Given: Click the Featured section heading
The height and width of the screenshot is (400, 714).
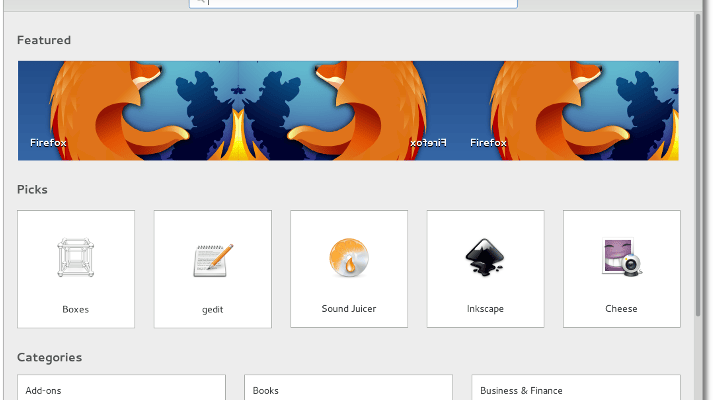Looking at the screenshot, I should [44, 40].
